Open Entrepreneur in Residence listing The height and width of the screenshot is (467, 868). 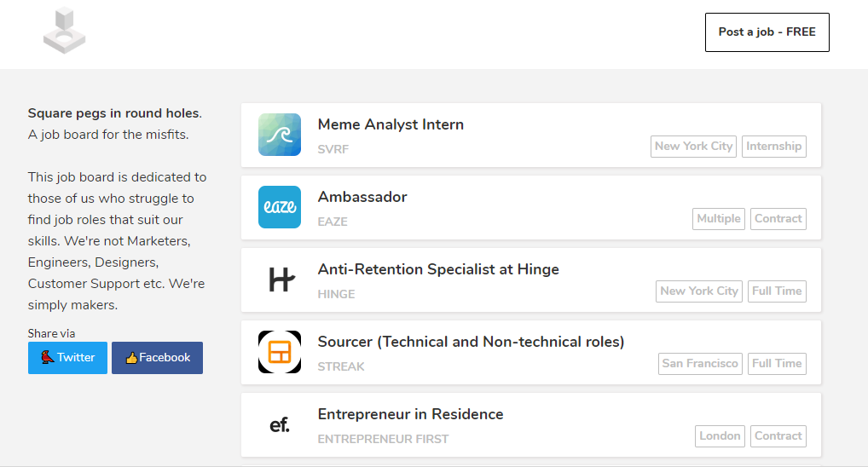[x=410, y=414]
